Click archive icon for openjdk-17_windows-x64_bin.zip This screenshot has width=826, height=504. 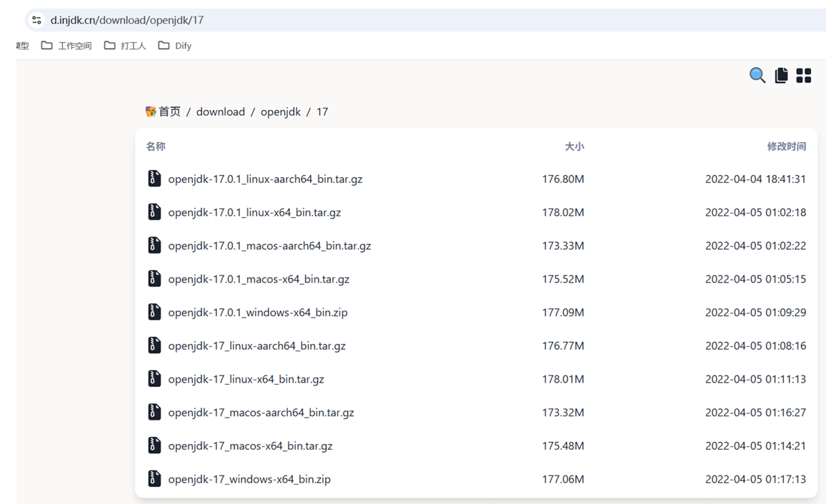(x=154, y=479)
